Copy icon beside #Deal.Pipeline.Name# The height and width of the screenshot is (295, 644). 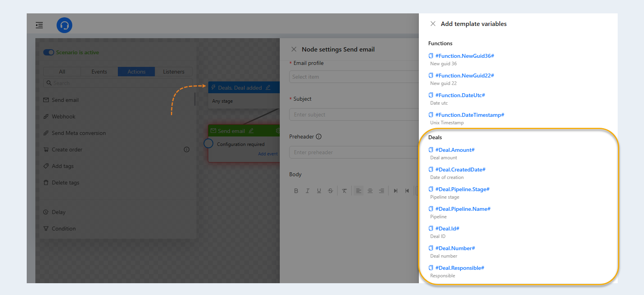pos(431,209)
